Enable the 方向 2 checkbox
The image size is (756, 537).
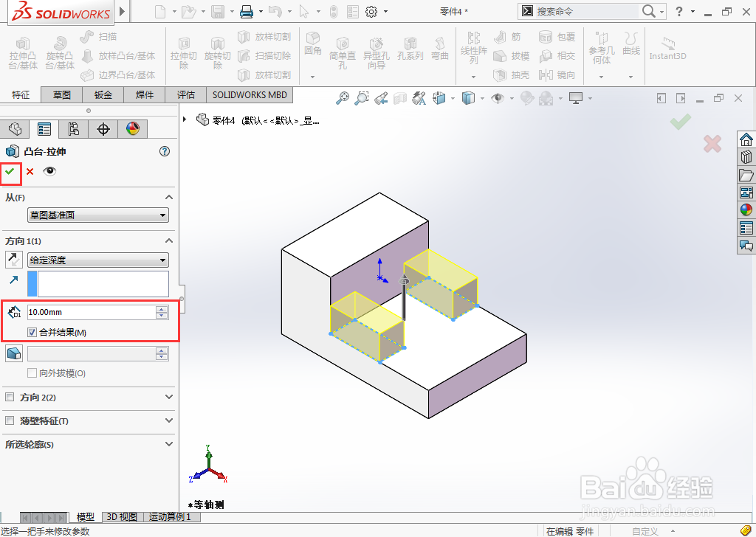pos(10,397)
